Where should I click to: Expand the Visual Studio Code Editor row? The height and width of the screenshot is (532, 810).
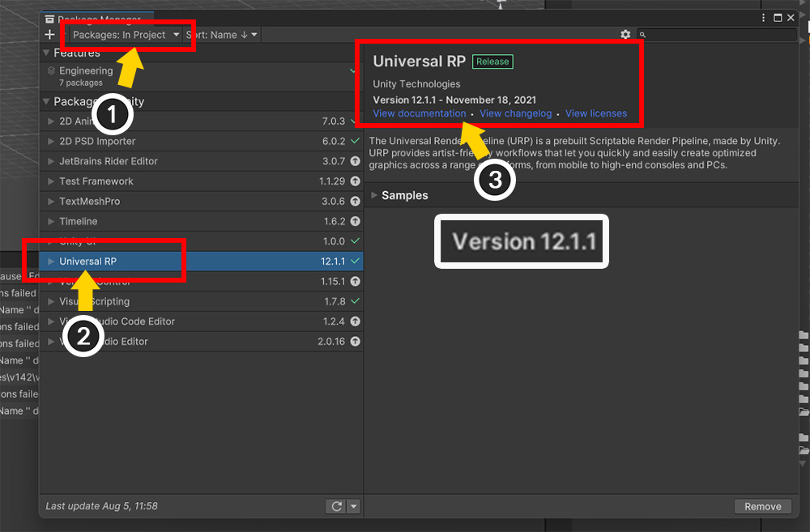click(50, 321)
